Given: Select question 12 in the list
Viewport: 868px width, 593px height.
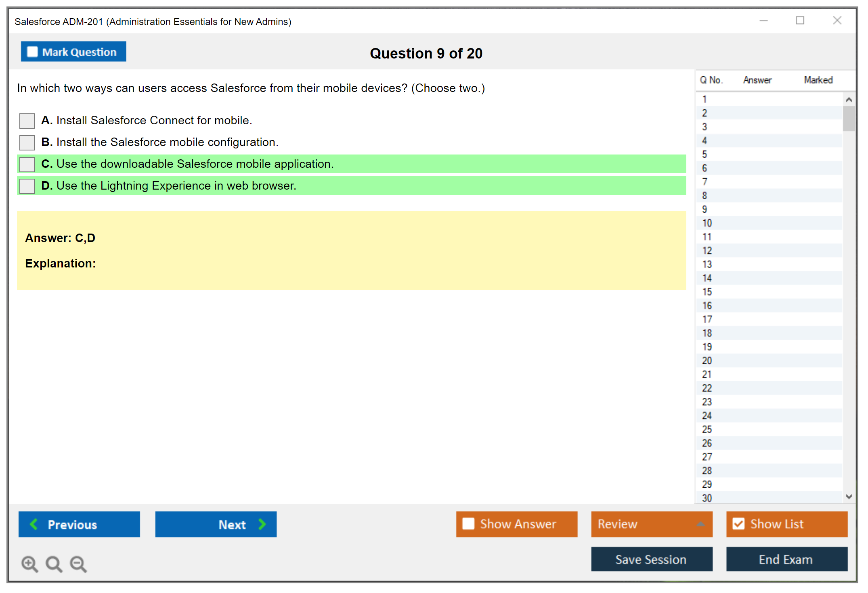Looking at the screenshot, I should point(707,251).
